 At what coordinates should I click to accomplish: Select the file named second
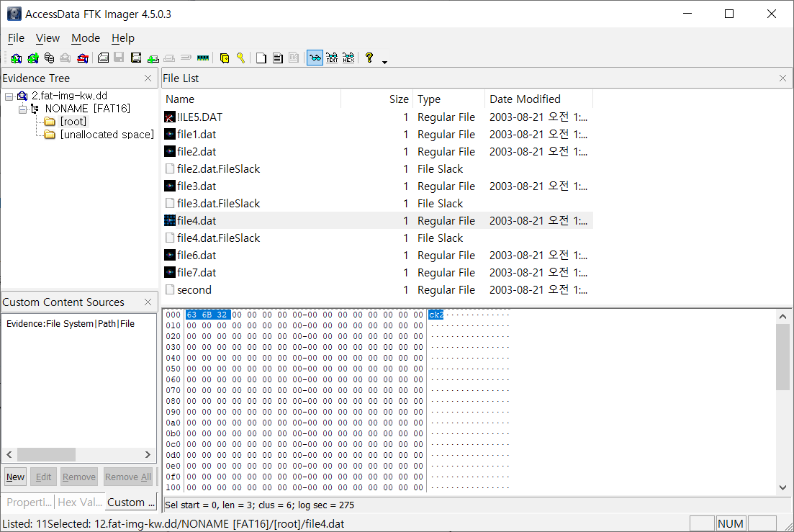tap(194, 290)
